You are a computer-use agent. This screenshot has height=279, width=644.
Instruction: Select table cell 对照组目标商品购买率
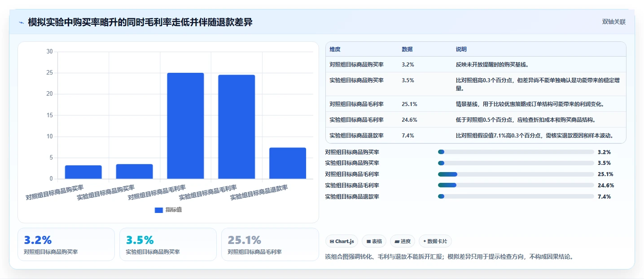pos(357,65)
